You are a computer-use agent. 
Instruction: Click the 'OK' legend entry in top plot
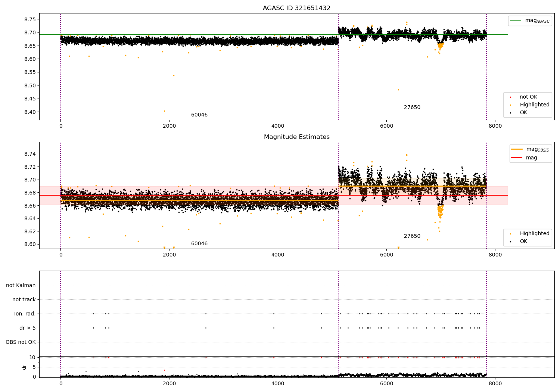[519, 113]
